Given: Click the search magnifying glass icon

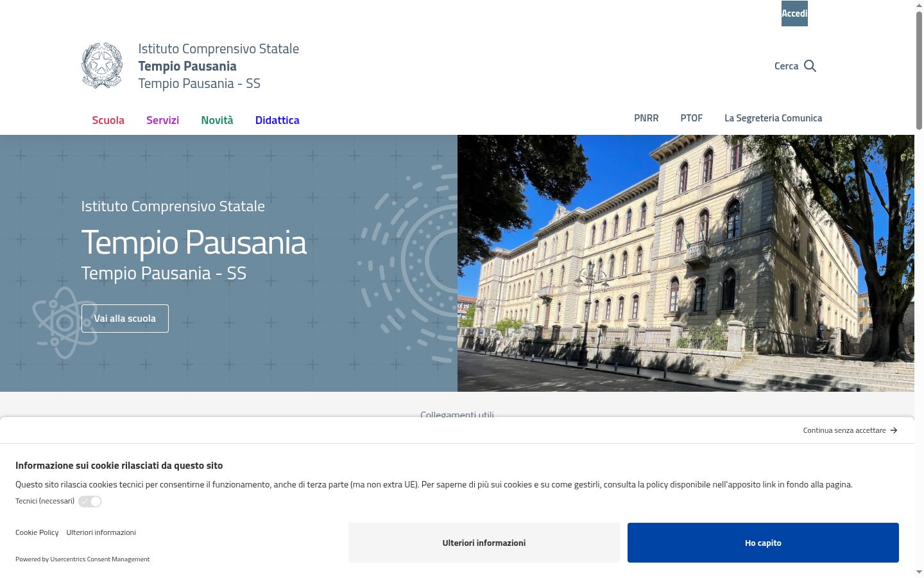Looking at the screenshot, I should click(810, 66).
